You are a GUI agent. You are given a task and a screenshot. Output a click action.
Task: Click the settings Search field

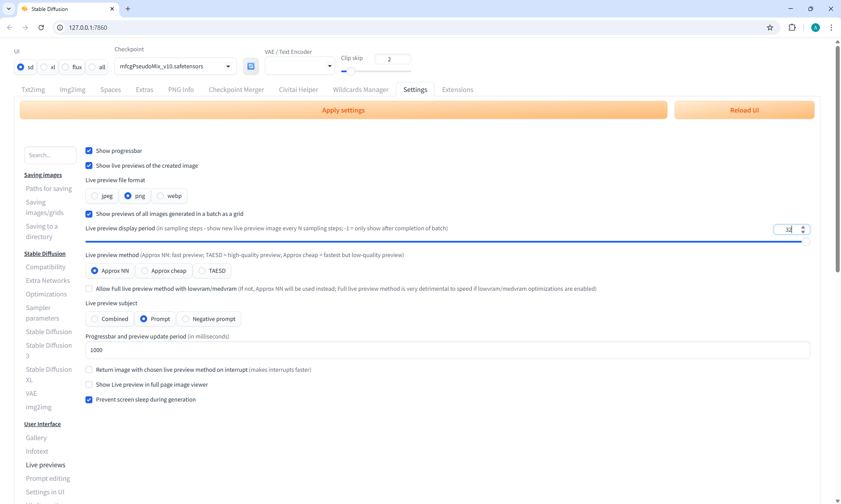pyautogui.click(x=50, y=155)
